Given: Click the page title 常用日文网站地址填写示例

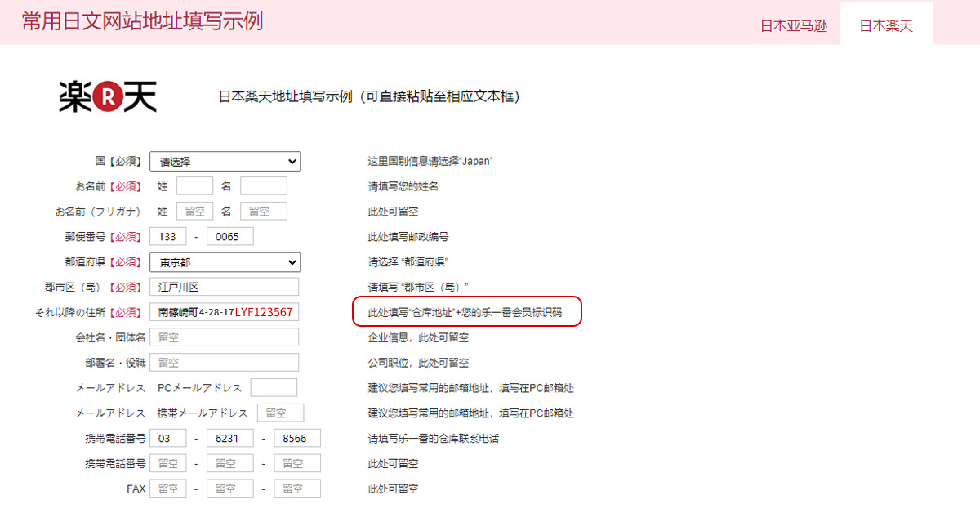Looking at the screenshot, I should click(x=142, y=21).
